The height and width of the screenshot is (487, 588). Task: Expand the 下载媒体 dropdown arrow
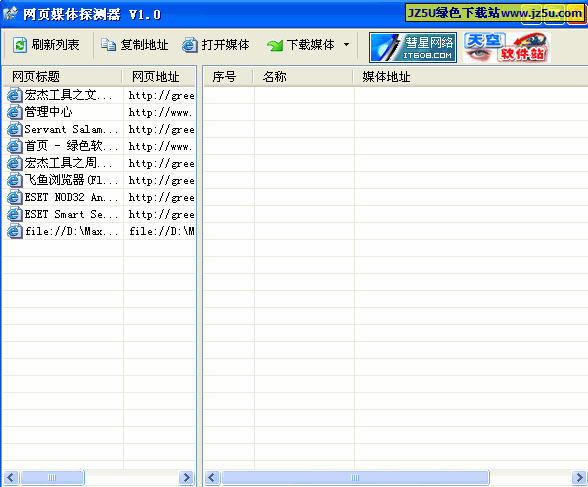click(x=346, y=45)
